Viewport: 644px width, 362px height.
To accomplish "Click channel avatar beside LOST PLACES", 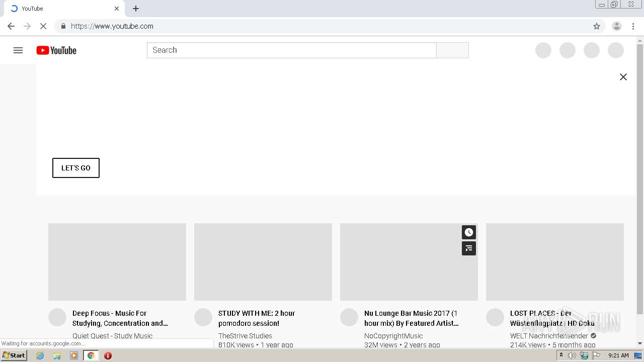I will click(495, 317).
